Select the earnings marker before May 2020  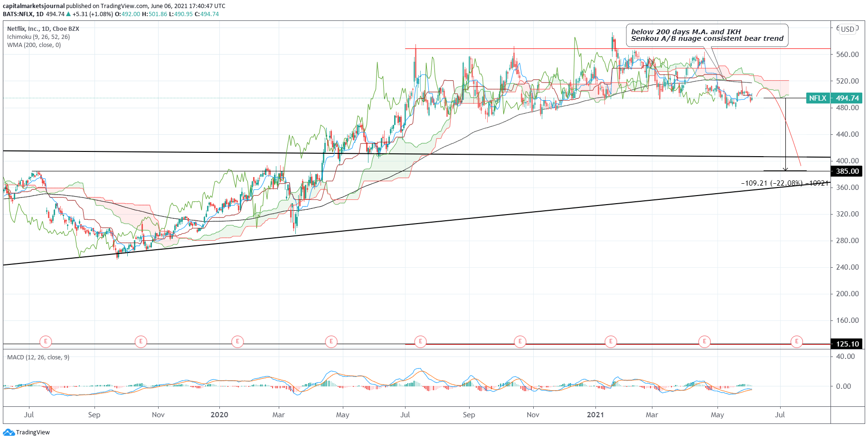point(331,341)
